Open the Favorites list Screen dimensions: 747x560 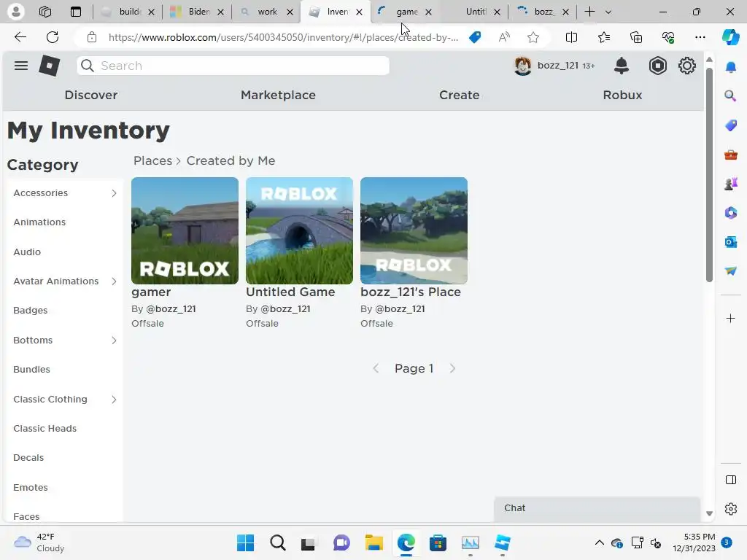tap(603, 37)
